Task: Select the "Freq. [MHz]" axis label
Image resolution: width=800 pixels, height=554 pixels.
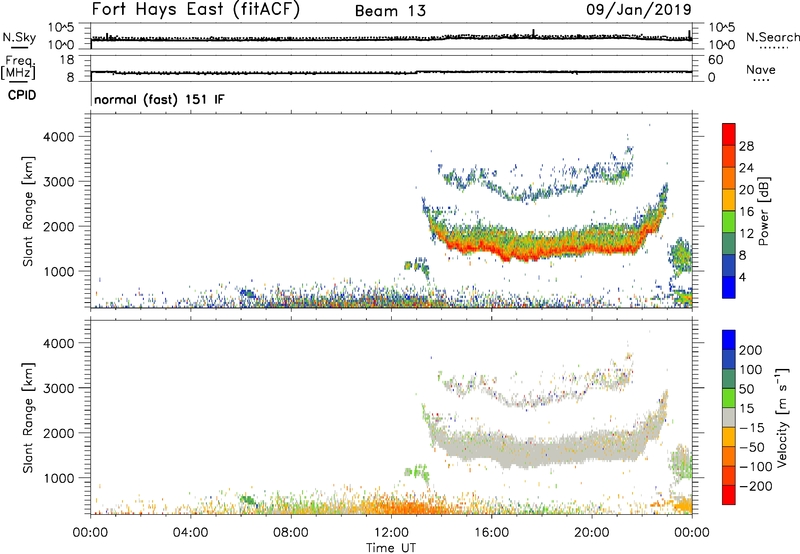Action: (x=18, y=68)
